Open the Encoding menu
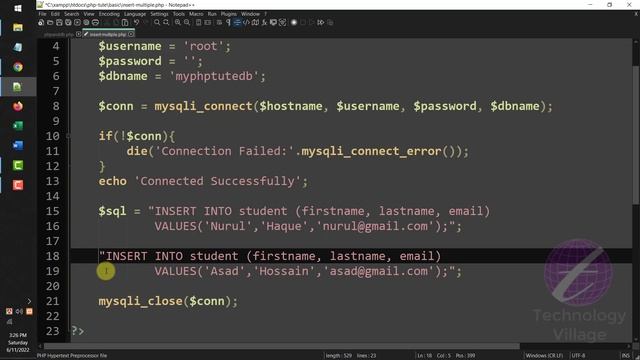The height and width of the screenshot is (360, 640). (x=109, y=14)
